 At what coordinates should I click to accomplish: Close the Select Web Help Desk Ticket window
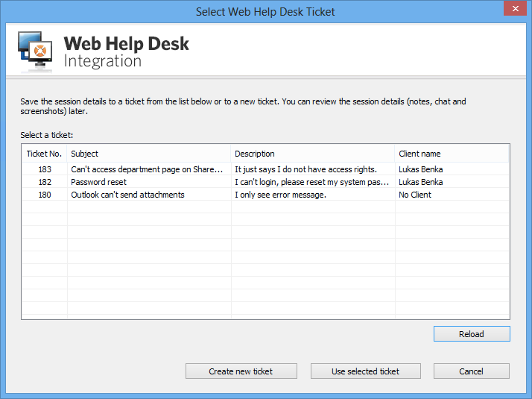pyautogui.click(x=515, y=8)
